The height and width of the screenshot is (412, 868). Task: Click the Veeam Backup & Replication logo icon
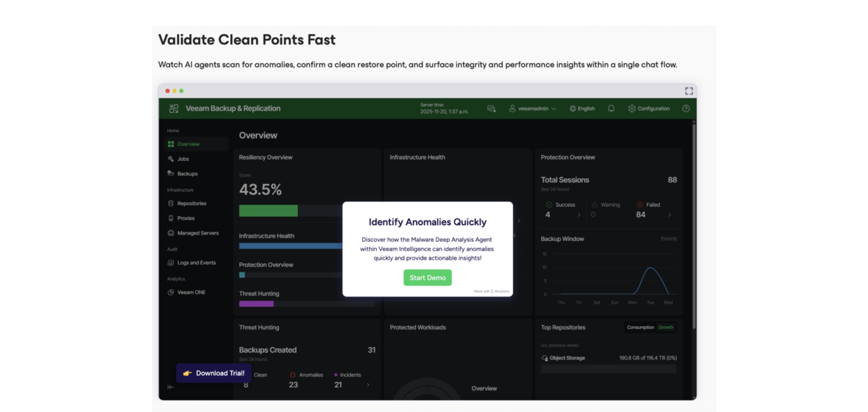174,108
